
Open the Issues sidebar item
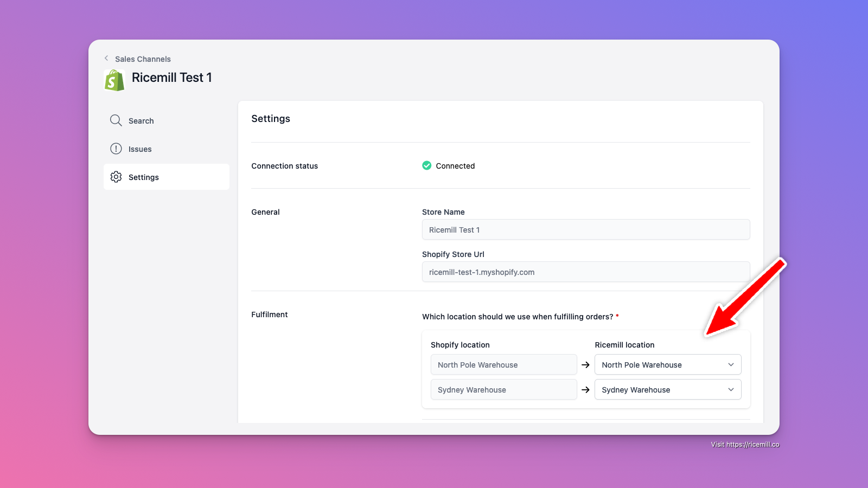point(167,149)
